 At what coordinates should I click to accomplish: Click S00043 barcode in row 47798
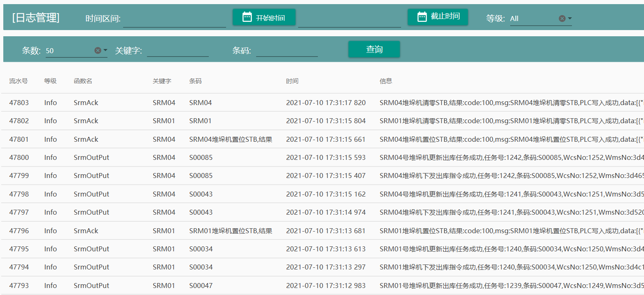(201, 194)
